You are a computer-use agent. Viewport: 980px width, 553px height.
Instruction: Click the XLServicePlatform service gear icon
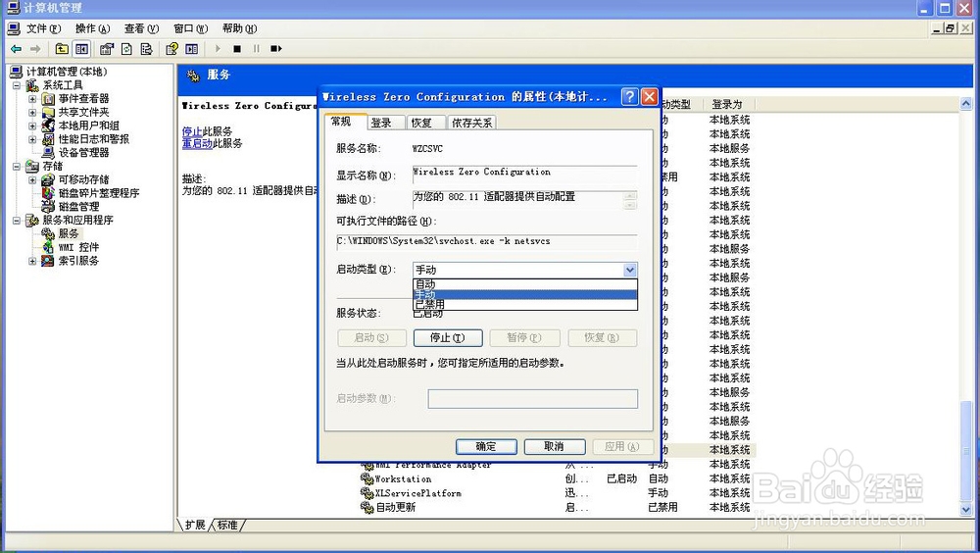(x=367, y=493)
